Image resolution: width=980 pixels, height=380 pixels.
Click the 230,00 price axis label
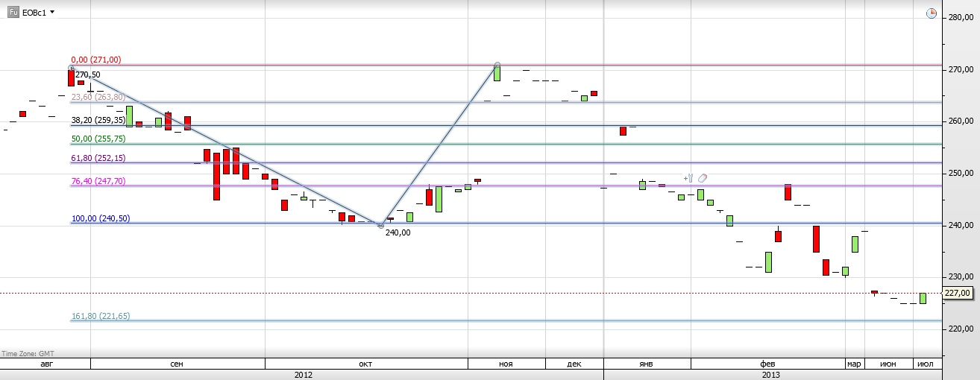961,277
